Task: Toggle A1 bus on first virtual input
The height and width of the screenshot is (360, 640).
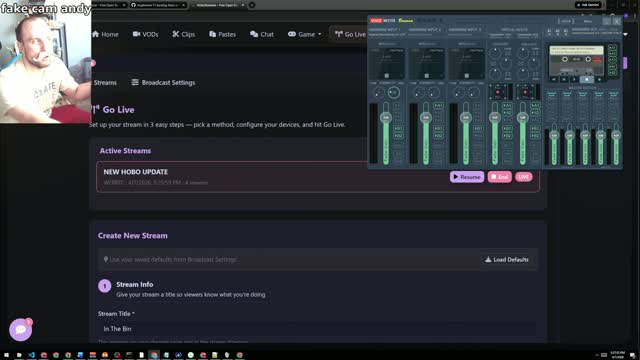Action: coord(507,105)
